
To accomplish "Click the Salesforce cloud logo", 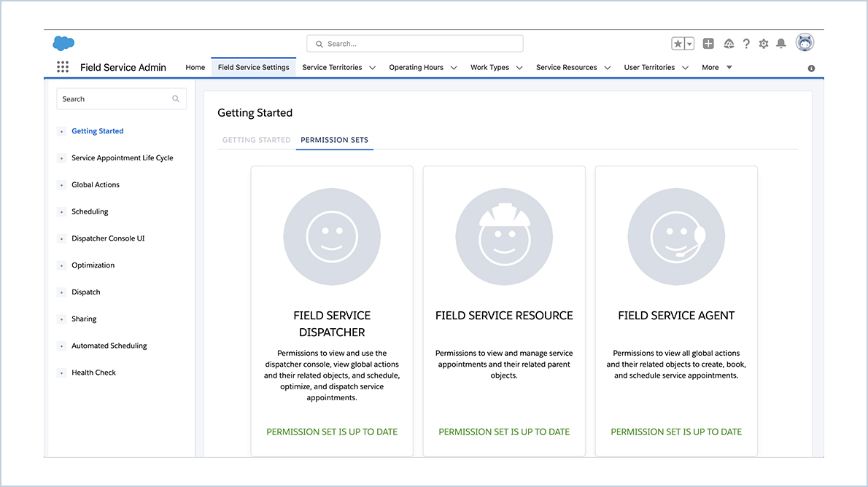I will (x=63, y=43).
